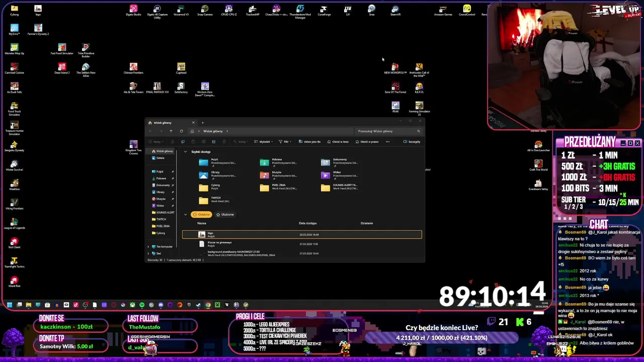Click Obróć w prawo button
This screenshot has height=362, width=644.
click(x=367, y=142)
